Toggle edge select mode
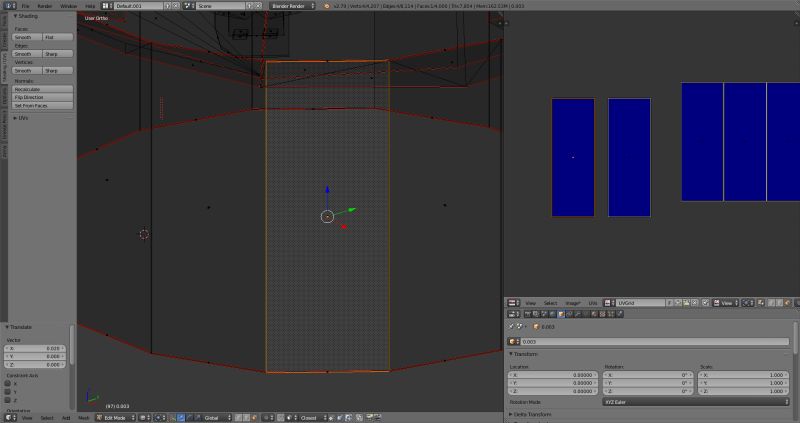800x423 pixels. tap(246, 418)
